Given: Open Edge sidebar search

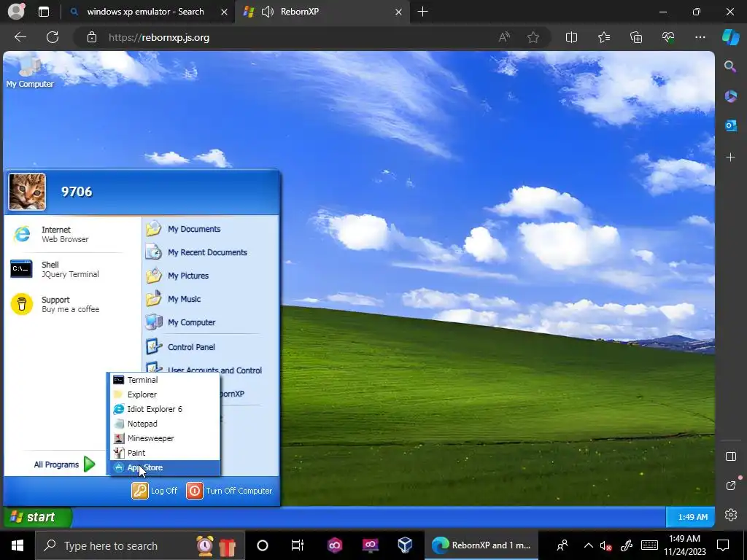Looking at the screenshot, I should tap(730, 66).
